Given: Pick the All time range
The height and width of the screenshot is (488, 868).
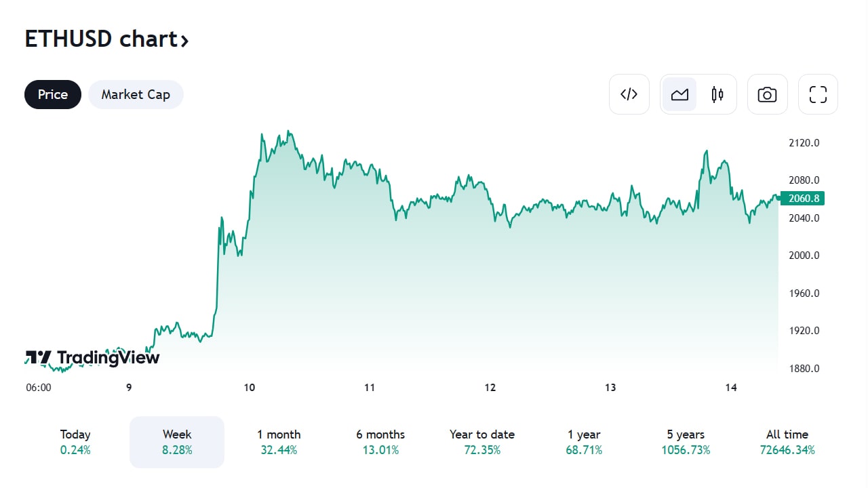Looking at the screenshot, I should pyautogui.click(x=787, y=442).
